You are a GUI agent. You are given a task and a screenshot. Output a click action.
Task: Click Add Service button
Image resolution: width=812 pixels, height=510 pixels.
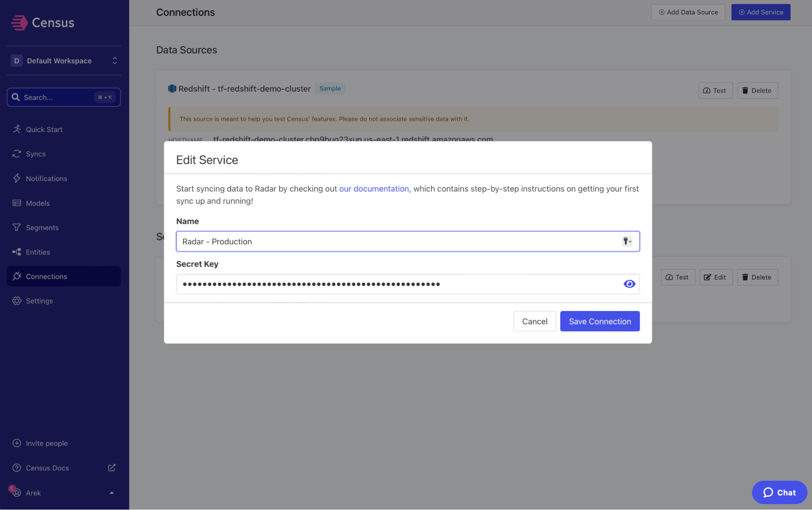tap(761, 12)
